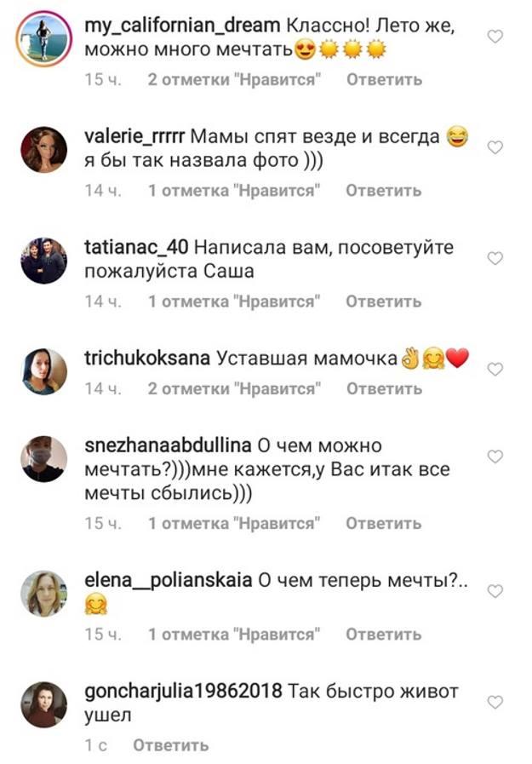The width and height of the screenshot is (532, 764).
Task: Open the elena__polianskaia username link
Action: (169, 581)
